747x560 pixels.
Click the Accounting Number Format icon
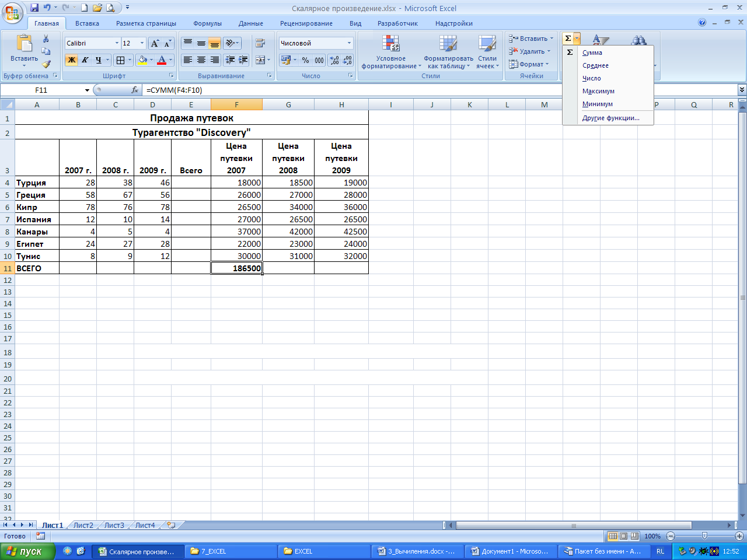(x=285, y=60)
